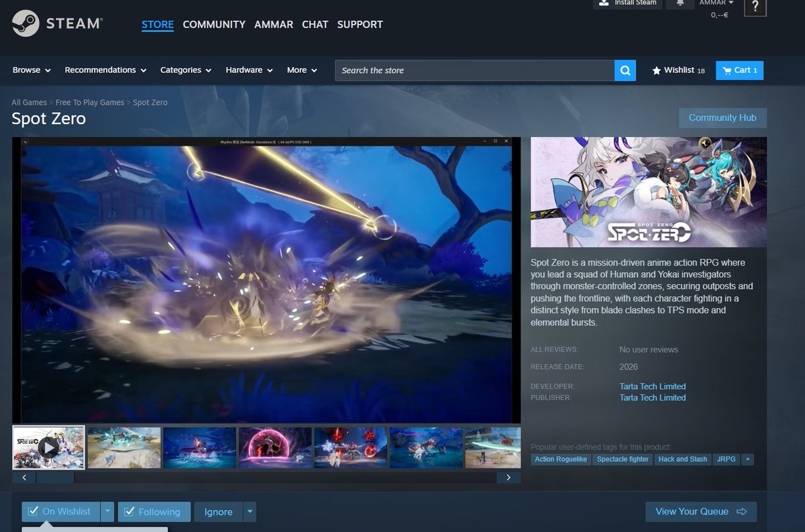This screenshot has height=532, width=805.
Task: Select the third screenshot thumbnail
Action: tap(200, 447)
